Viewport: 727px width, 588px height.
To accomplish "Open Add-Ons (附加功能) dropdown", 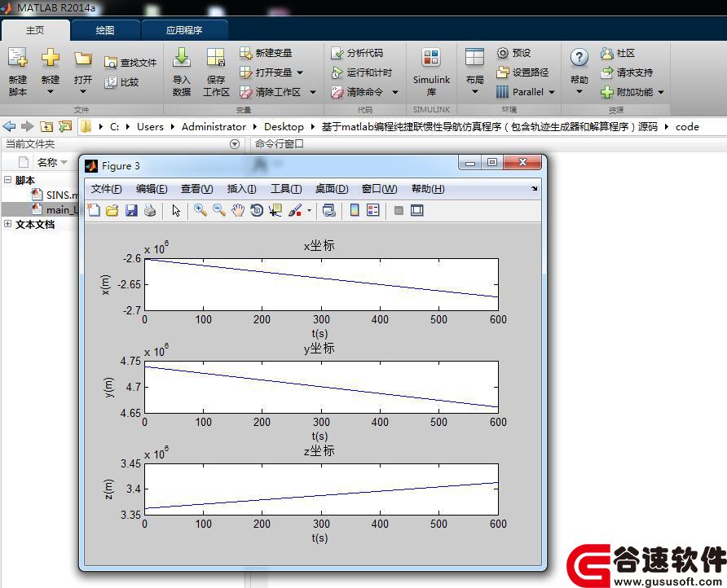I will (x=661, y=92).
